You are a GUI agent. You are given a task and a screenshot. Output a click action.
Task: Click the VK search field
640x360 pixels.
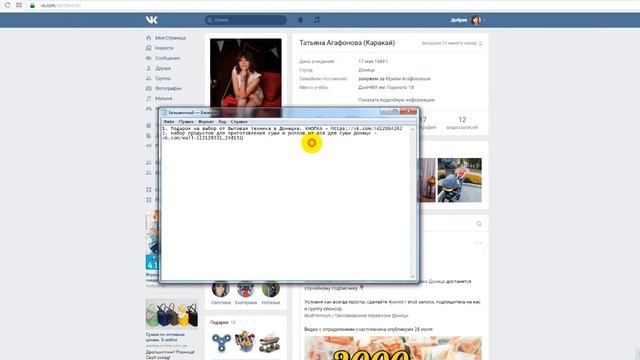coord(246,20)
